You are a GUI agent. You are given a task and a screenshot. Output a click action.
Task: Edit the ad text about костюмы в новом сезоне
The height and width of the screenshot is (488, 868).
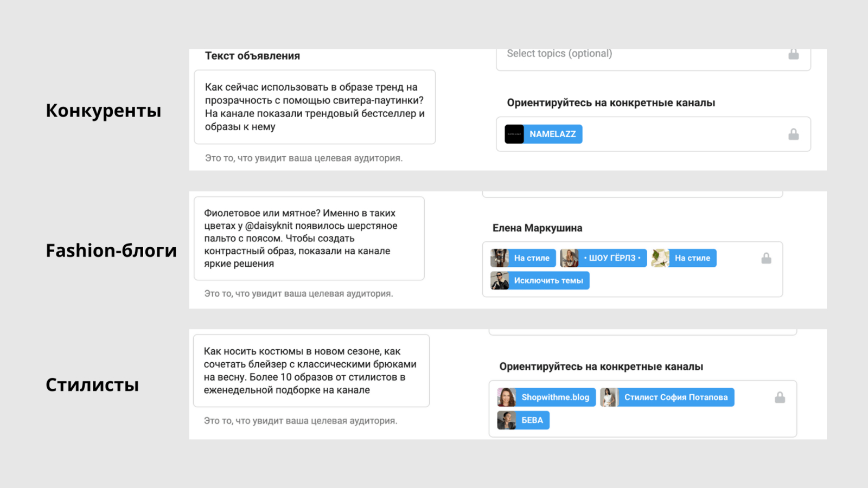coord(311,371)
